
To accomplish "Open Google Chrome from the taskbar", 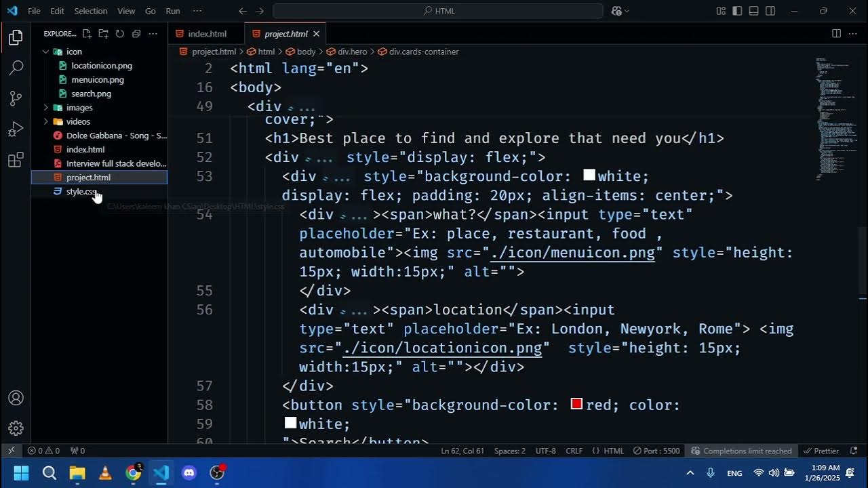I will pos(134,472).
